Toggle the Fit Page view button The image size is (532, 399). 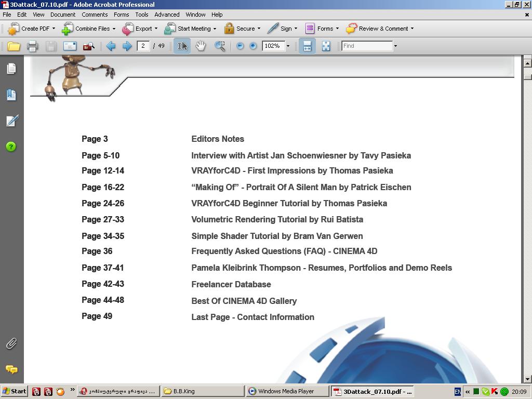(326, 46)
